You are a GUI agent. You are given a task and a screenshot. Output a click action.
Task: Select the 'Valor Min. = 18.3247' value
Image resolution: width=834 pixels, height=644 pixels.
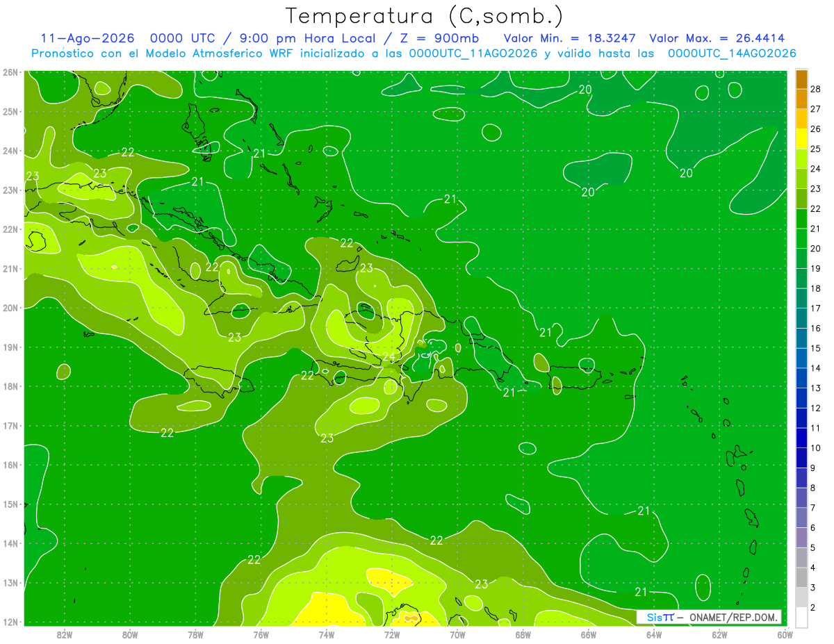570,39
